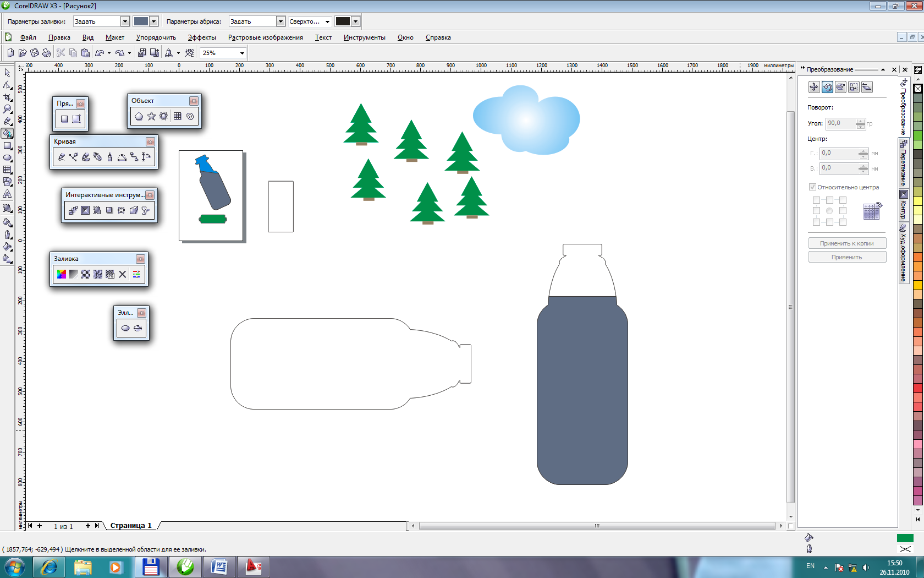Select the Text tool (letter A)
Viewport: 924px width, 578px height.
[x=7, y=194]
